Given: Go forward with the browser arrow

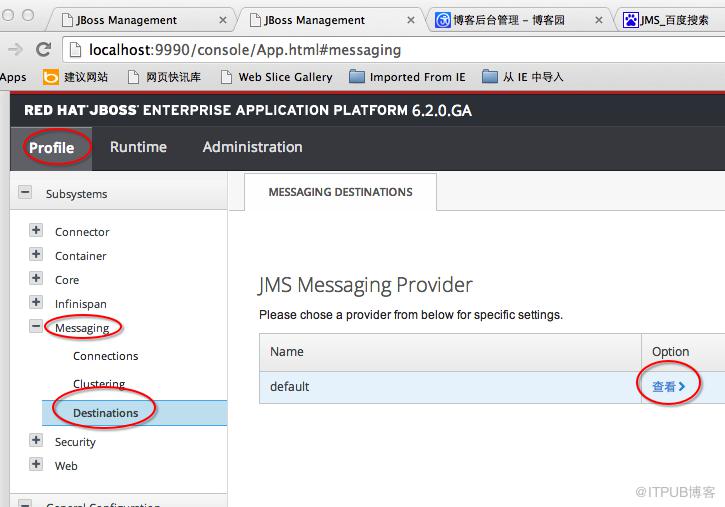Looking at the screenshot, I should click(15, 49).
